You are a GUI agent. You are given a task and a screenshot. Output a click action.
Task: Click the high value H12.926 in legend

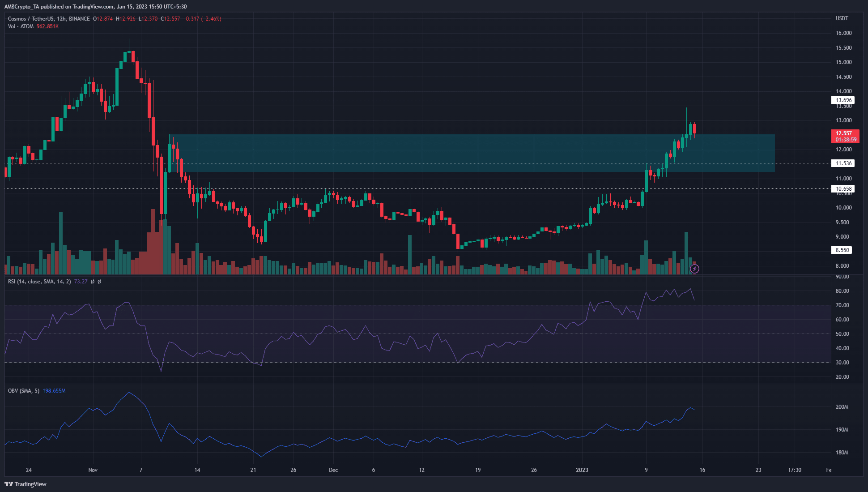coord(125,19)
